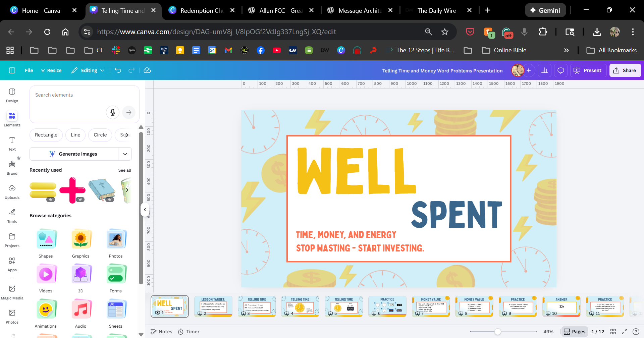Open the Generate images dropdown arrow
Screen dimensions: 644x338
125,154
